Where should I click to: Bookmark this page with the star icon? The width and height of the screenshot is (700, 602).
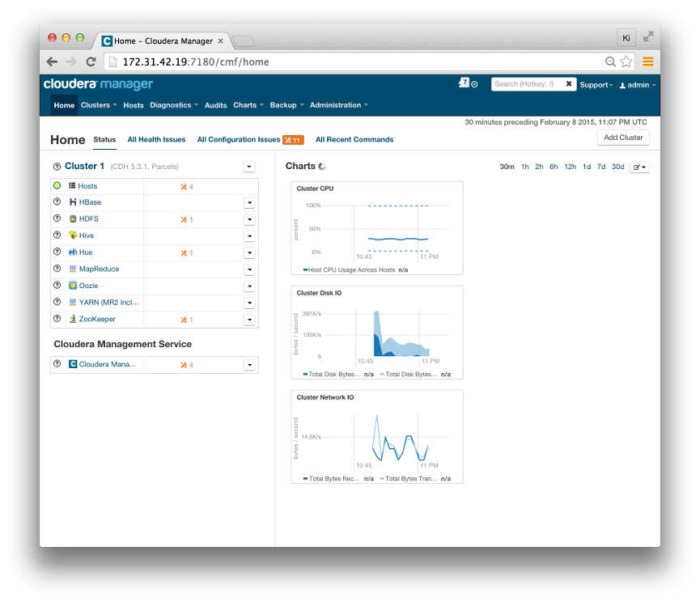point(626,61)
